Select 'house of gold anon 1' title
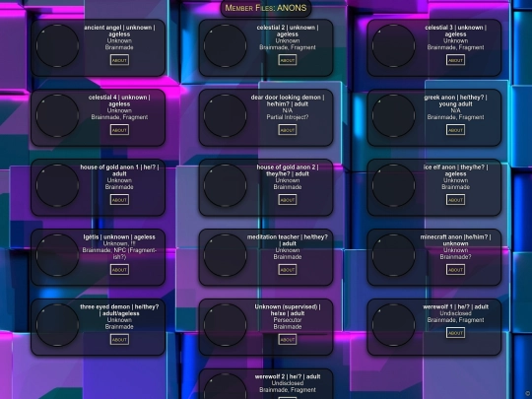Screen dimensions: 532x399 [x=119, y=170]
